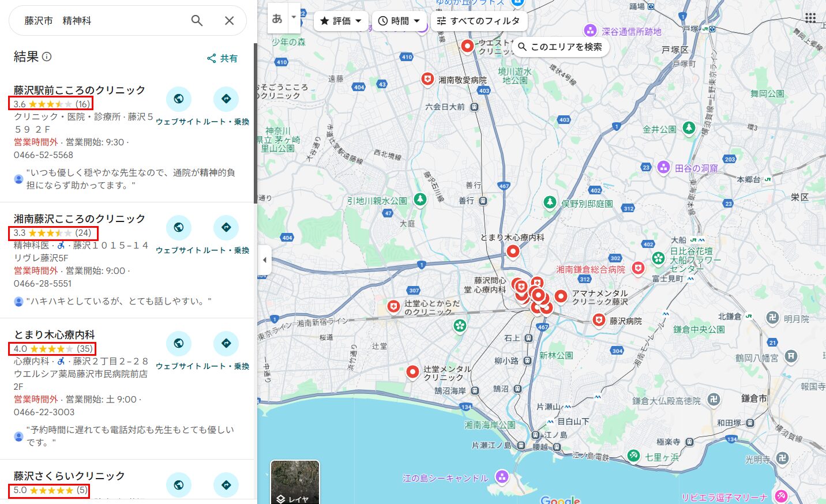This screenshot has height=504, width=826.
Task: Open the results info icon next to 結果
Action: 47,57
